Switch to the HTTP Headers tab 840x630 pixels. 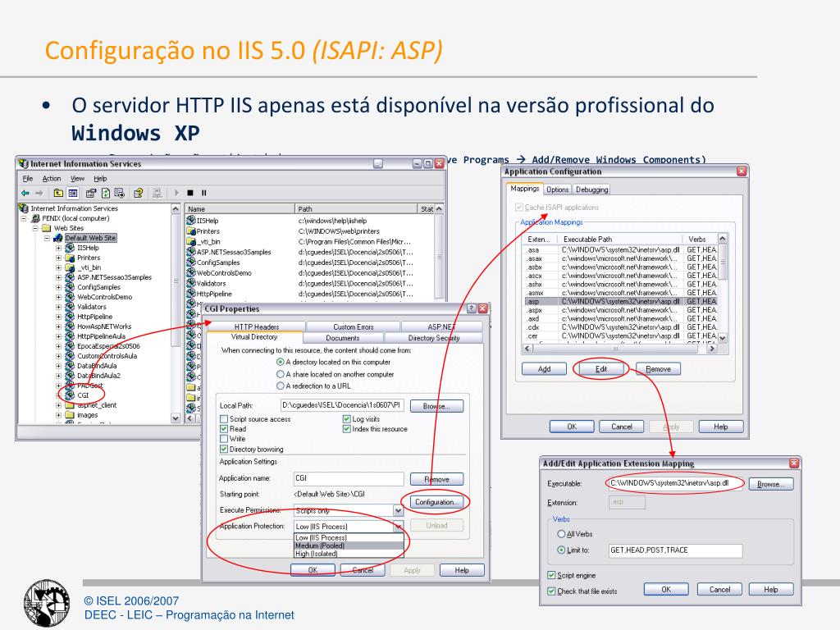click(256, 326)
